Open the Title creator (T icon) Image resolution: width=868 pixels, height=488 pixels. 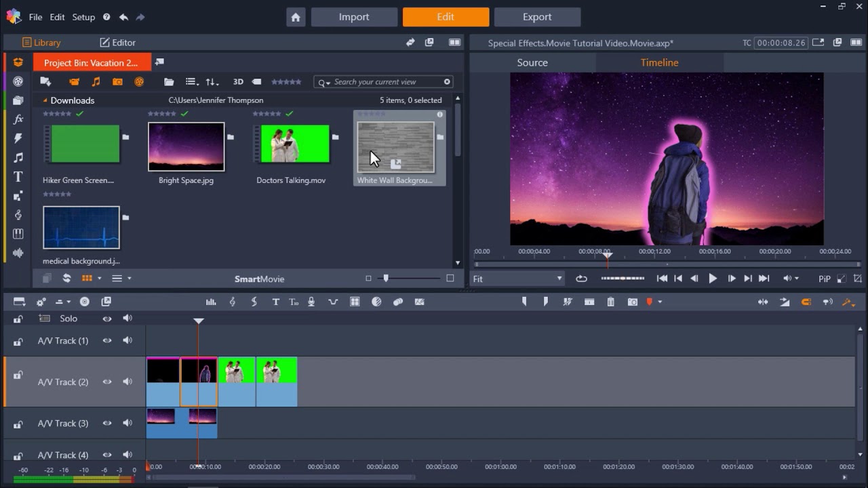(x=275, y=302)
